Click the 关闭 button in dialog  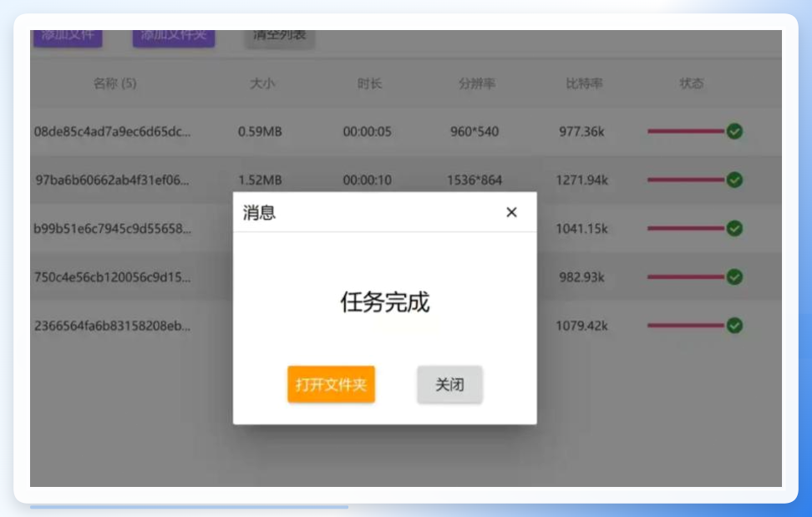[449, 384]
